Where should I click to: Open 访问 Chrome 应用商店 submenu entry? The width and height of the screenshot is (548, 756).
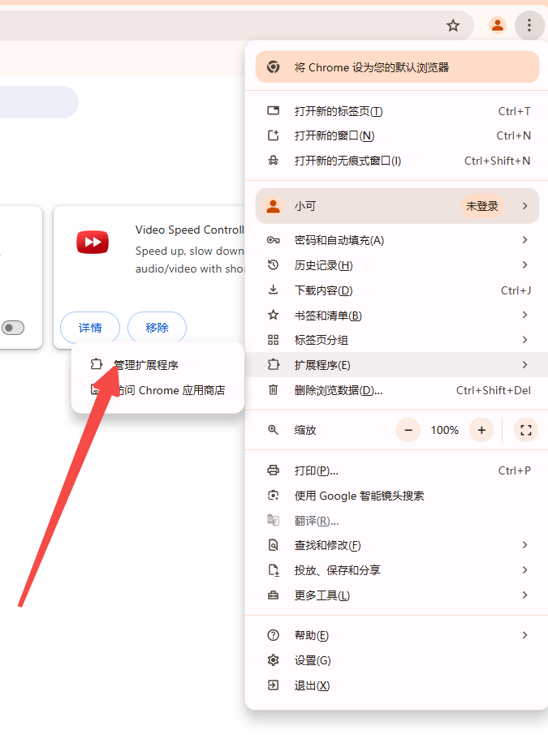pyautogui.click(x=157, y=390)
